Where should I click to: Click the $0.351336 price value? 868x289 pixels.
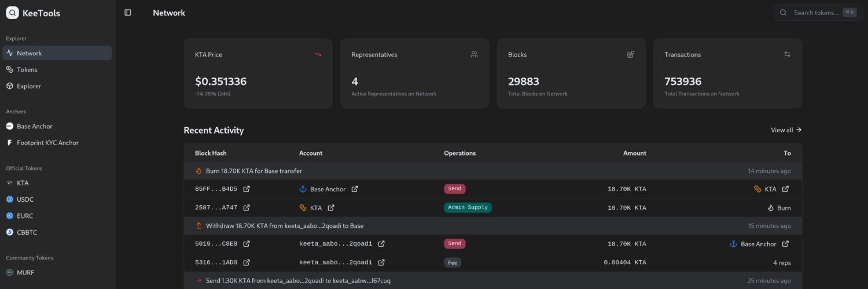click(x=221, y=81)
